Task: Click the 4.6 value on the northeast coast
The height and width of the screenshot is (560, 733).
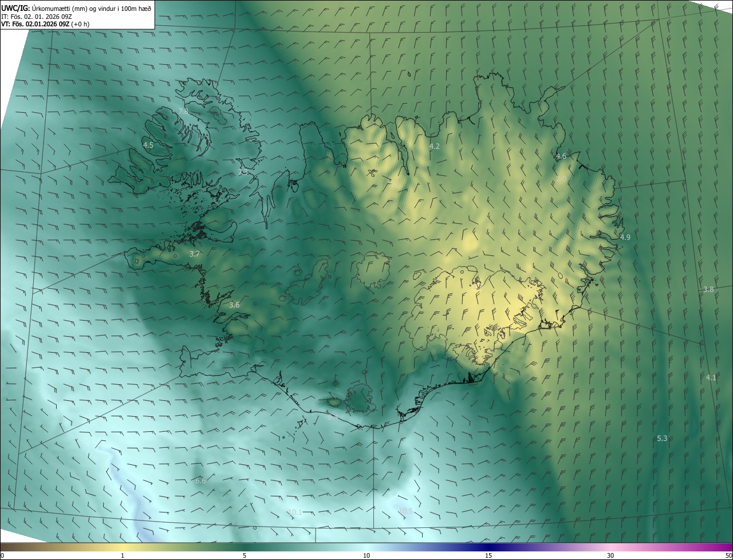Action: click(x=561, y=156)
